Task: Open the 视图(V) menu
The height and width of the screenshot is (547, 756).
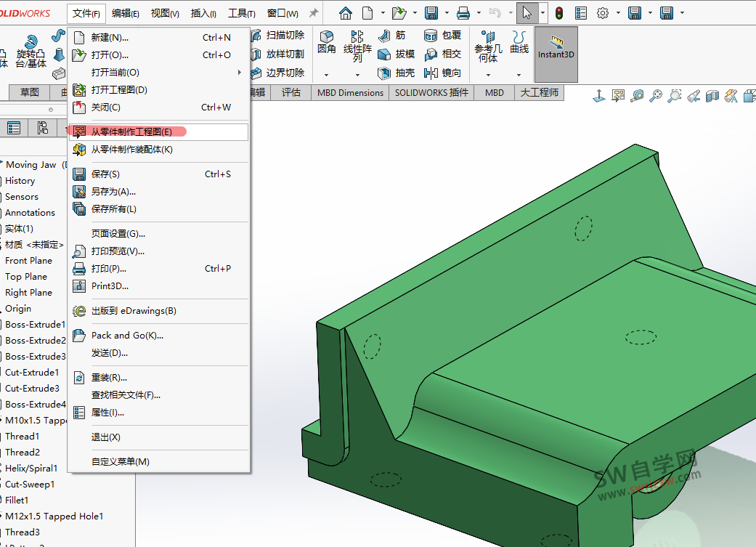Action: point(165,14)
